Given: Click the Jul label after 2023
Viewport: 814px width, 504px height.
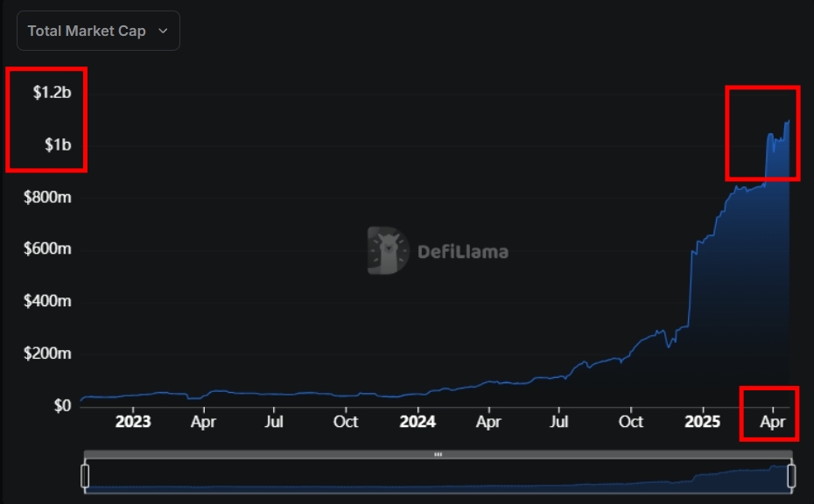Looking at the screenshot, I should tap(274, 422).
